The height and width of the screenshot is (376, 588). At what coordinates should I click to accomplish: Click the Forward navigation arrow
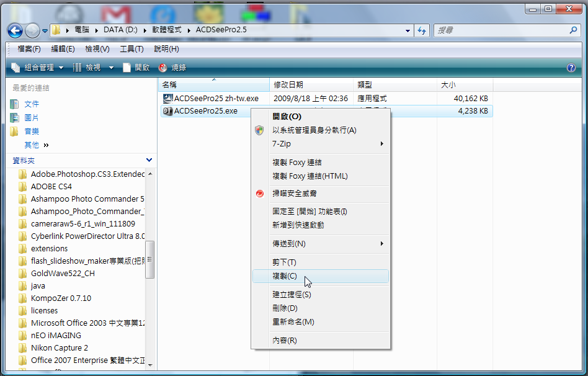point(33,31)
